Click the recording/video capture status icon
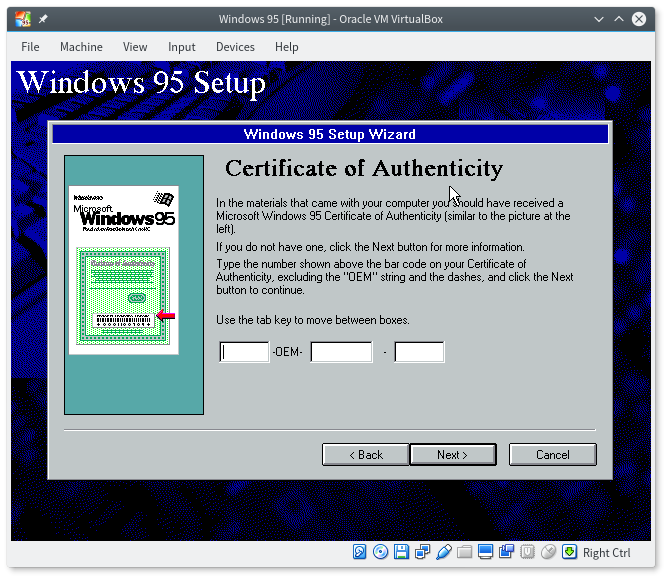Screen dimensions: 668x580 tap(506, 552)
